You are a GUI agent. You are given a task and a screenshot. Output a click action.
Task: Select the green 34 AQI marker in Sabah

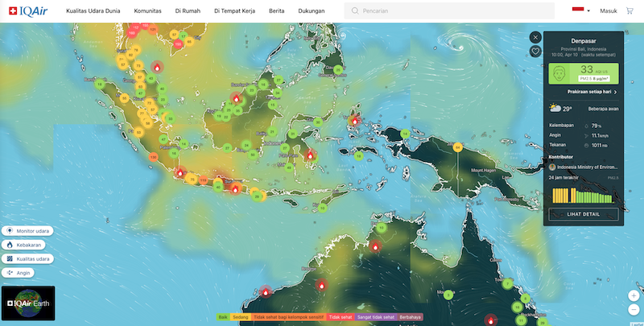coord(278,93)
